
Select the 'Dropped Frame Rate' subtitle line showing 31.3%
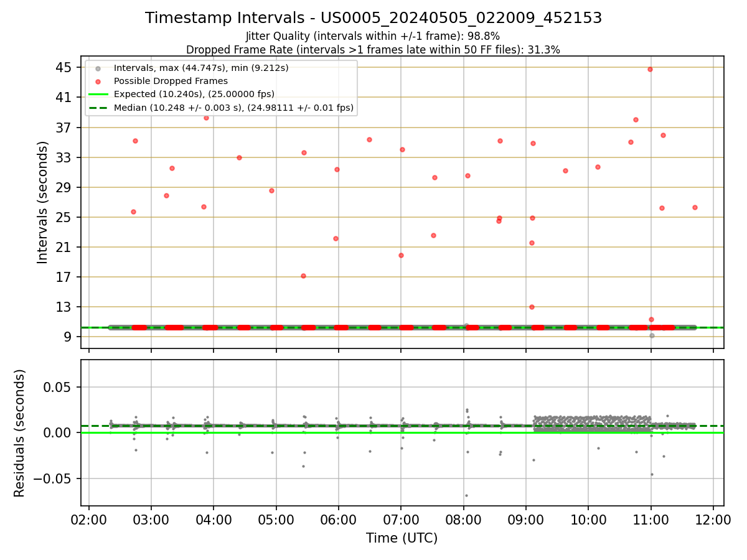(373, 50)
